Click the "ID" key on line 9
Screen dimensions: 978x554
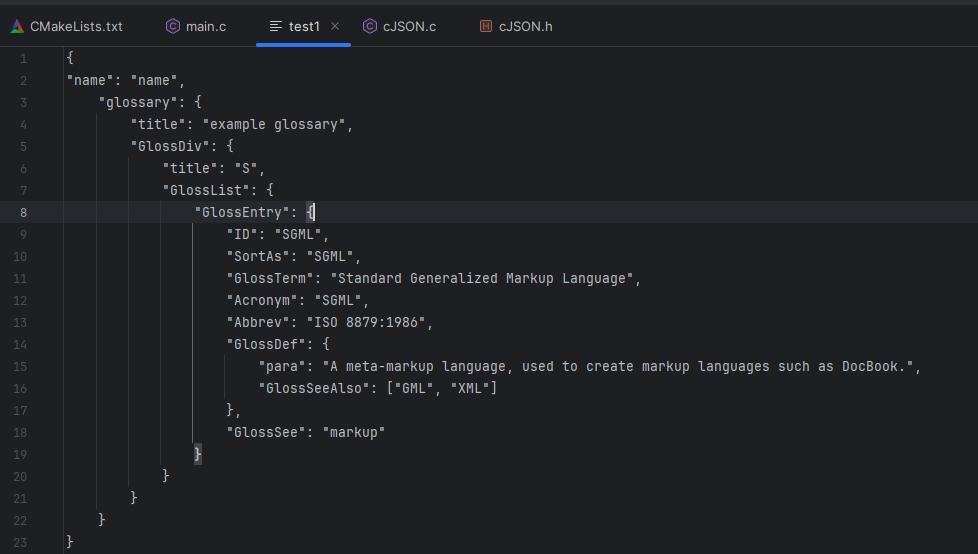(x=242, y=235)
